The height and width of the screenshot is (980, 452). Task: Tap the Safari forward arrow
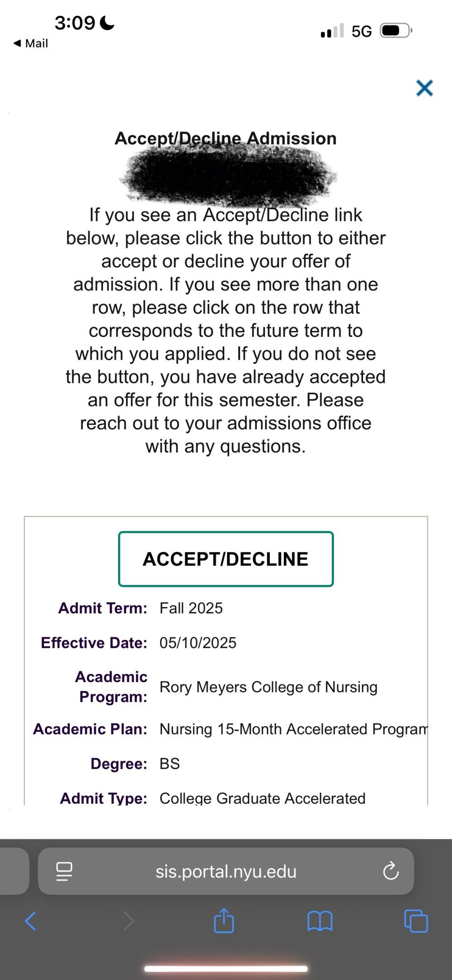pyautogui.click(x=129, y=921)
